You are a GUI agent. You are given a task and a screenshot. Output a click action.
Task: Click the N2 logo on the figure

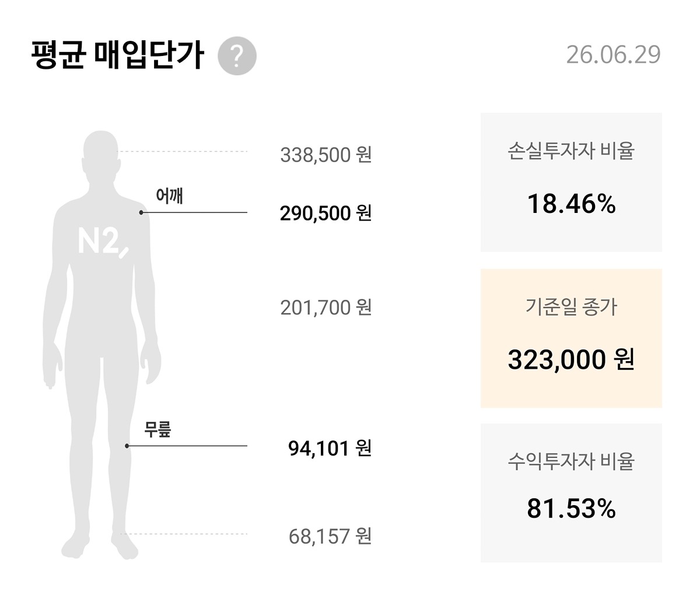103,242
